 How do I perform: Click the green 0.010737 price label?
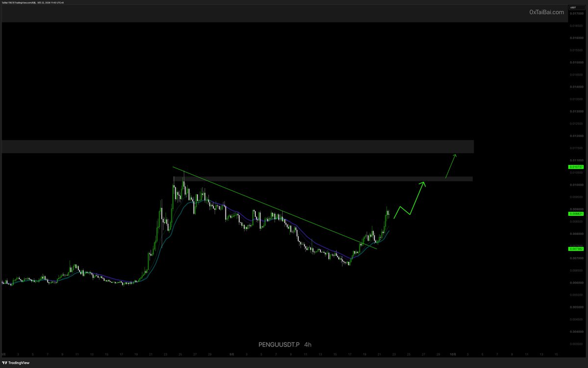pyautogui.click(x=575, y=166)
